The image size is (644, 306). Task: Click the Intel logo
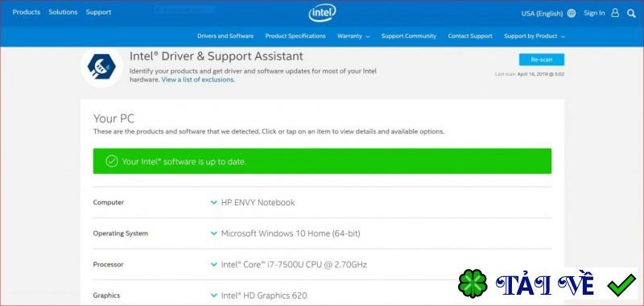coord(322,13)
